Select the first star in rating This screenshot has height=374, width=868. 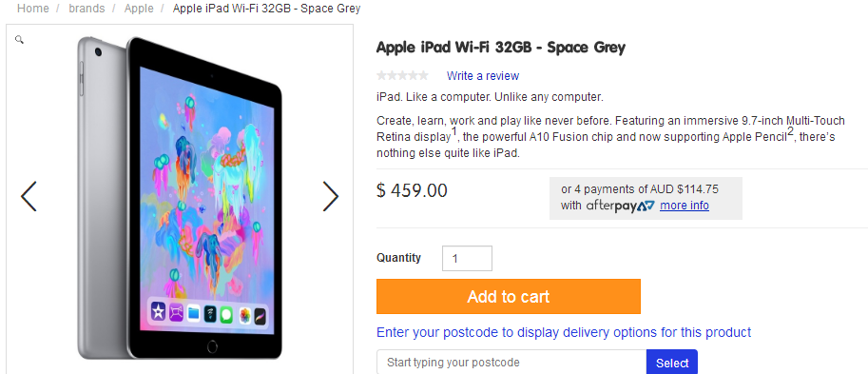click(381, 75)
